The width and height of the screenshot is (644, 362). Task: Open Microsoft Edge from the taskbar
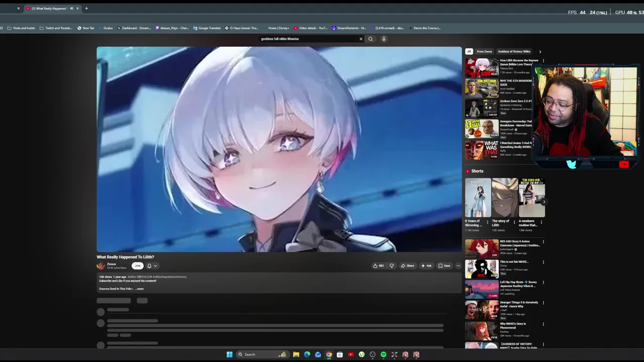pyautogui.click(x=307, y=354)
